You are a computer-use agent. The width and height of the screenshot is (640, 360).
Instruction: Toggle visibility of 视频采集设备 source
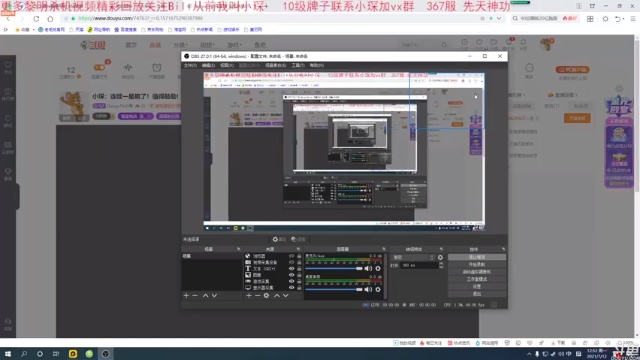[x=291, y=262]
